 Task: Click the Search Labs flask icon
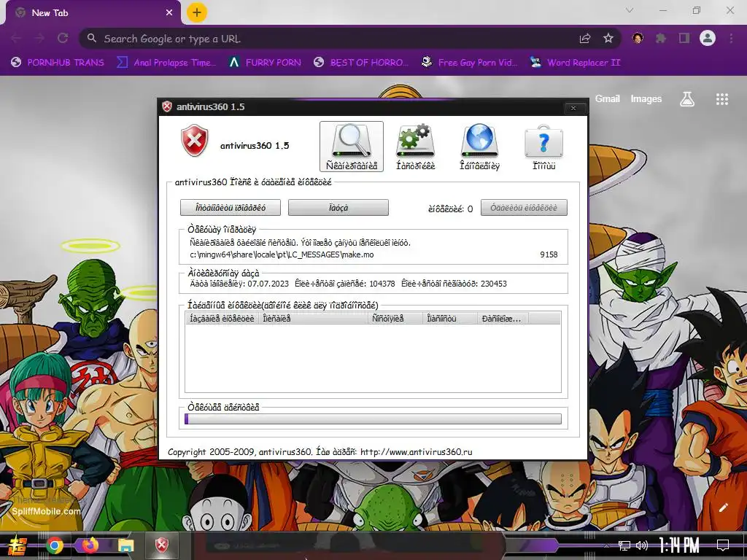click(x=687, y=99)
